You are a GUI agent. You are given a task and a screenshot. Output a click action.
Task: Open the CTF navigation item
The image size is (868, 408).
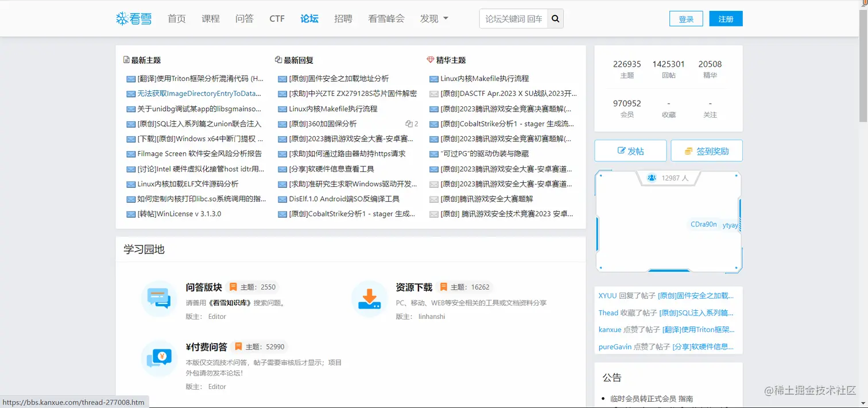(277, 18)
